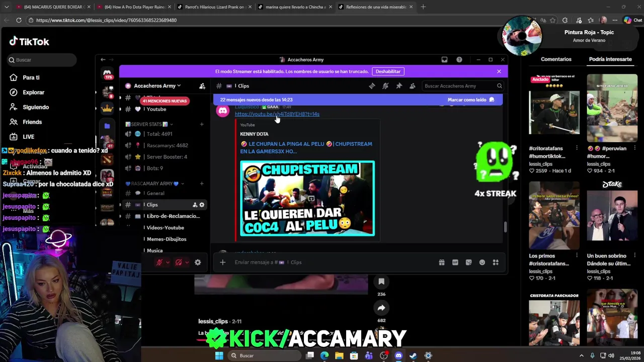Open File Explorer from taskbar
This screenshot has height=362, width=644.
[x=339, y=355]
